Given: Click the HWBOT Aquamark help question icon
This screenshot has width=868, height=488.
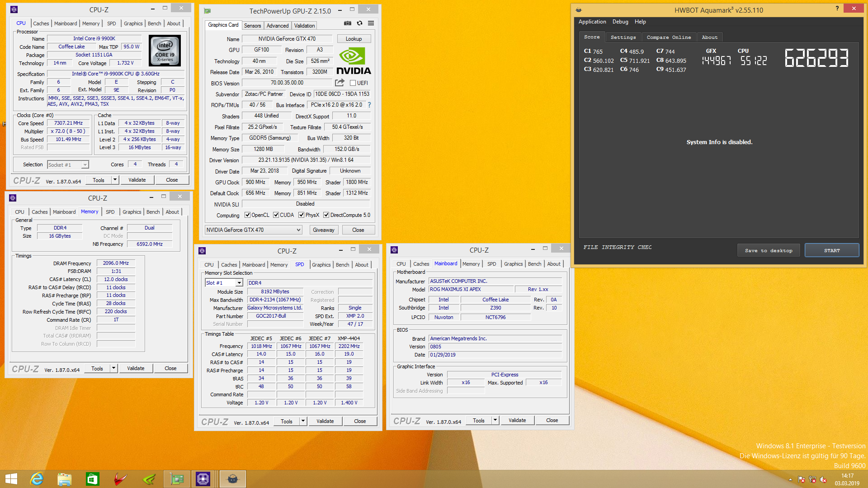Looking at the screenshot, I should (837, 8).
